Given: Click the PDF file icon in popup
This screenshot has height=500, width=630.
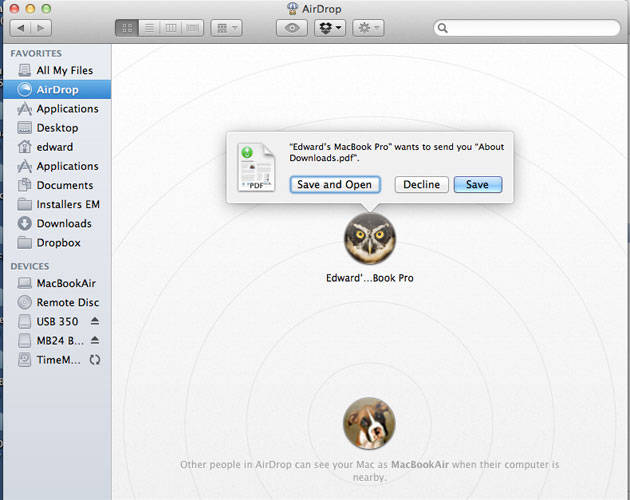Looking at the screenshot, I should click(x=256, y=167).
